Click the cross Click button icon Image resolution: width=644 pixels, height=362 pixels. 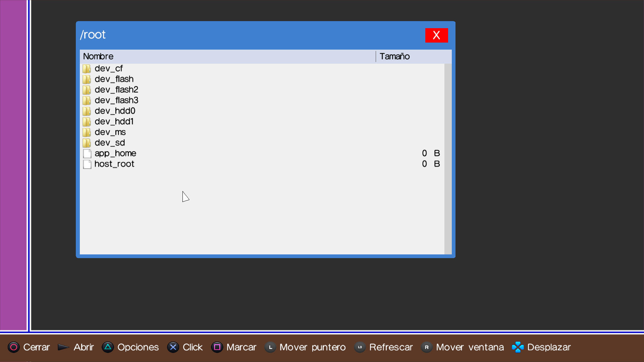click(173, 347)
